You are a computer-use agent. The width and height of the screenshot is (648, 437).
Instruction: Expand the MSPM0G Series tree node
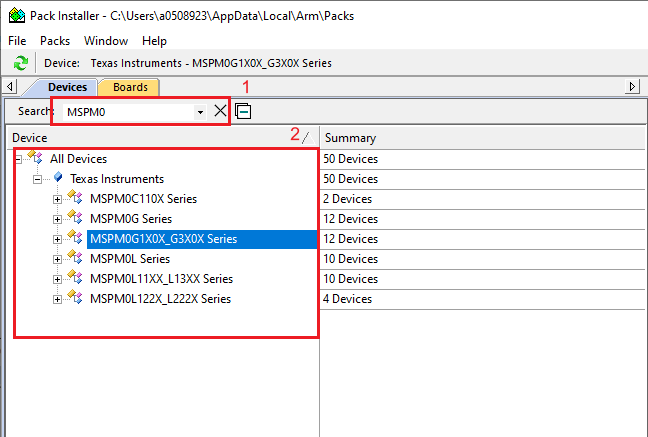point(57,219)
